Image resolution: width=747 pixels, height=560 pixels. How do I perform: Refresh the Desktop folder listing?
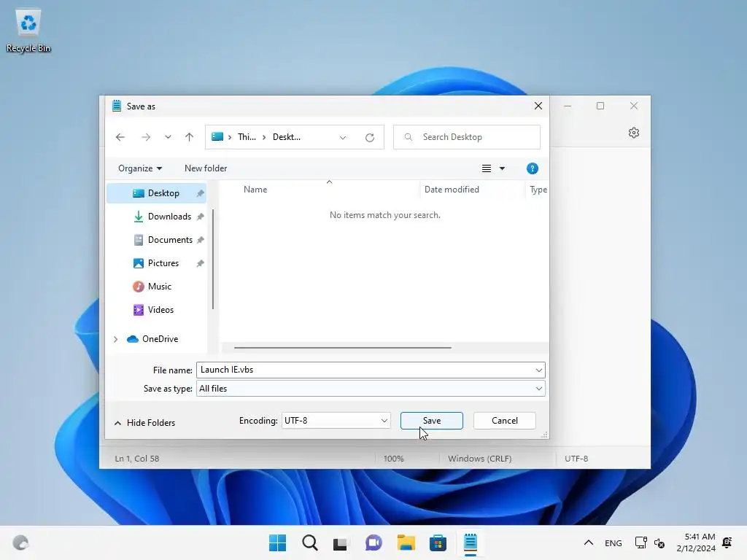point(370,138)
